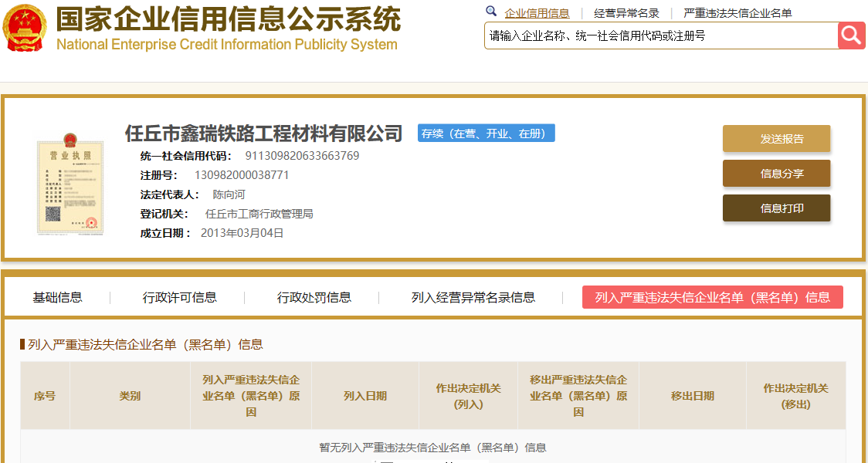Click the 移出严重违法失信企业名单（黑名单）原因 column header
Image resolution: width=868 pixels, height=463 pixels.
pyautogui.click(x=578, y=396)
